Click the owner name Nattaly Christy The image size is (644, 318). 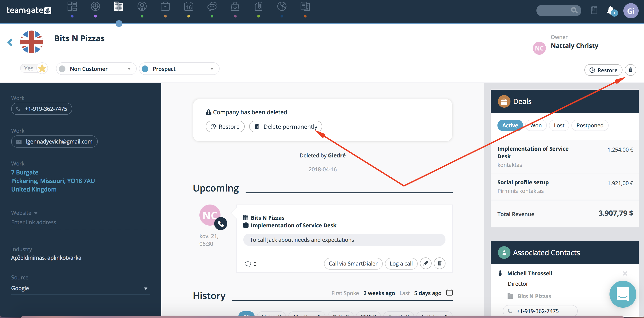(574, 46)
